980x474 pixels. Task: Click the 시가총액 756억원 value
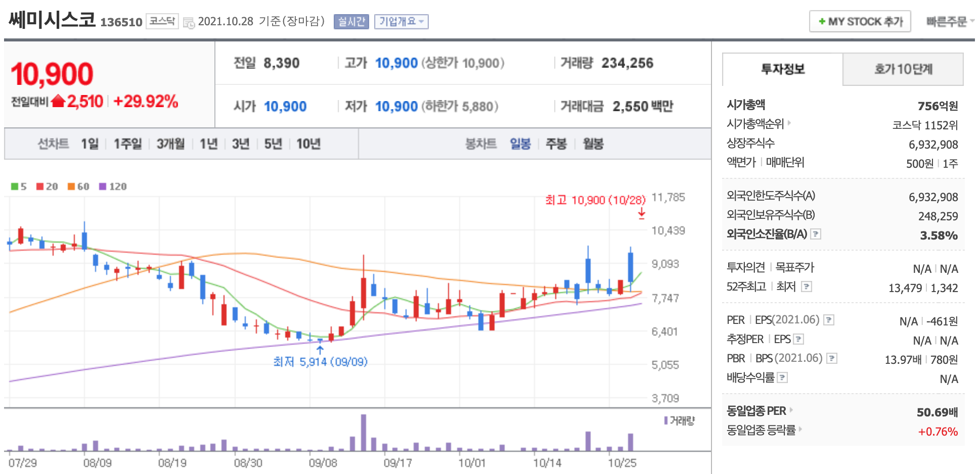click(x=938, y=106)
